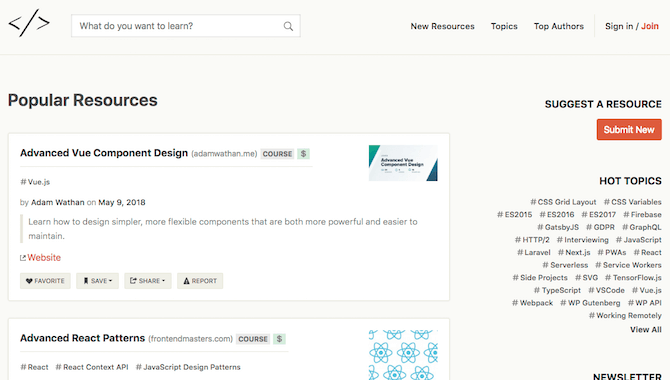This screenshot has width=670, height=380.
Task: Open hot topic #CSS Grid Layout
Action: click(x=563, y=202)
